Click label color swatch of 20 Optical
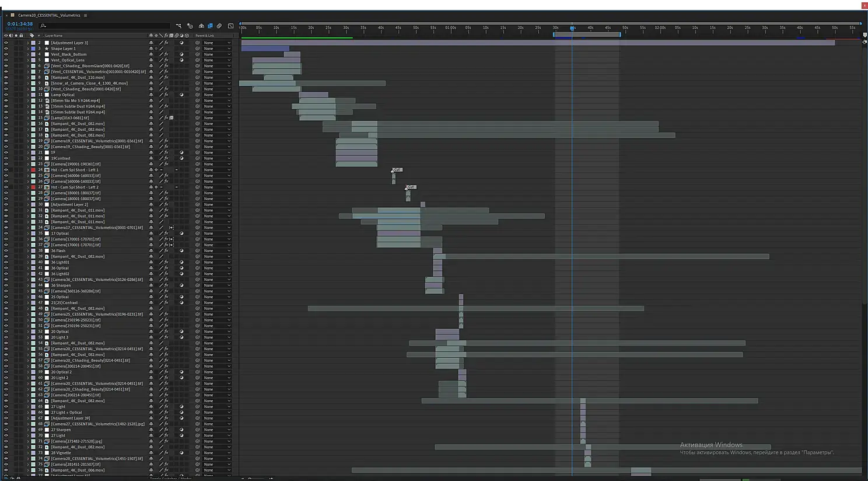The image size is (868, 481). click(x=33, y=332)
